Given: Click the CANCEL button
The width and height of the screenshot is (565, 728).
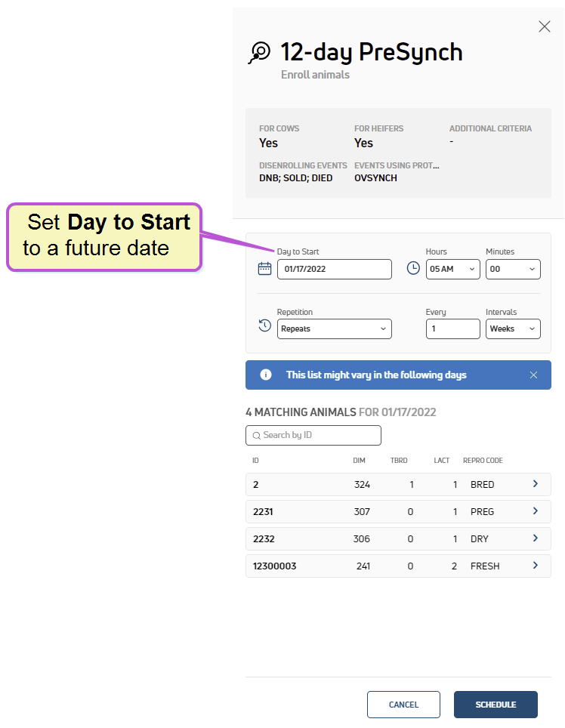Looking at the screenshot, I should [x=403, y=705].
